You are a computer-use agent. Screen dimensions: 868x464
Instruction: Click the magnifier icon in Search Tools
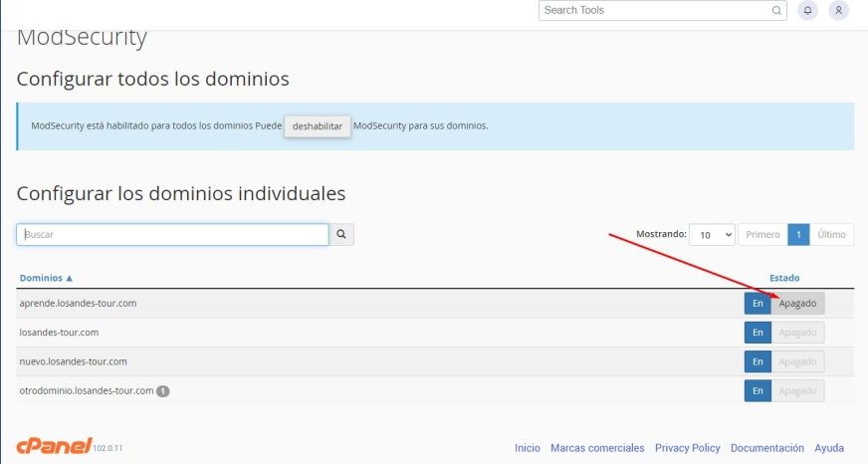(x=776, y=11)
